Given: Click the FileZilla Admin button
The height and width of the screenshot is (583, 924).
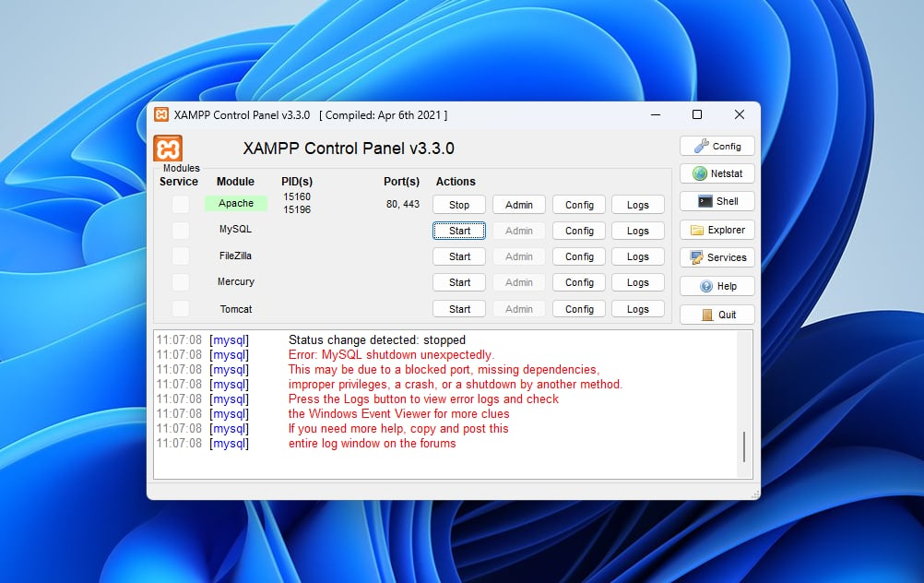Looking at the screenshot, I should [x=518, y=256].
